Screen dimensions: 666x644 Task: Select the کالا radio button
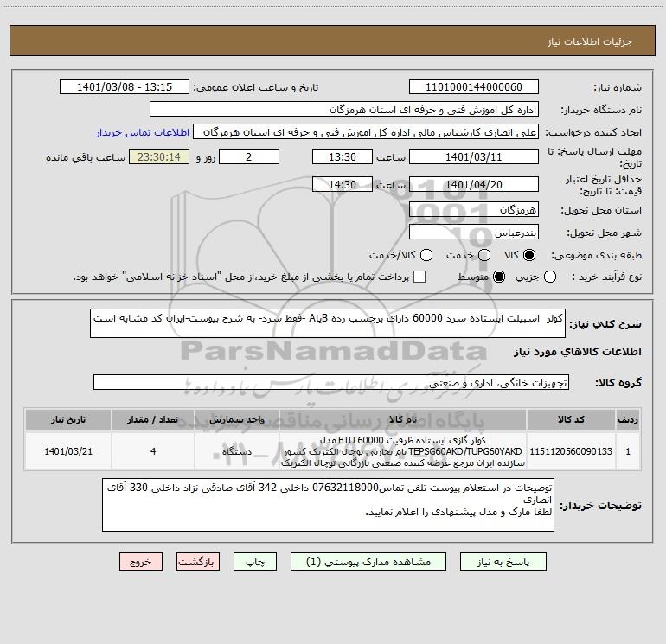tap(529, 255)
